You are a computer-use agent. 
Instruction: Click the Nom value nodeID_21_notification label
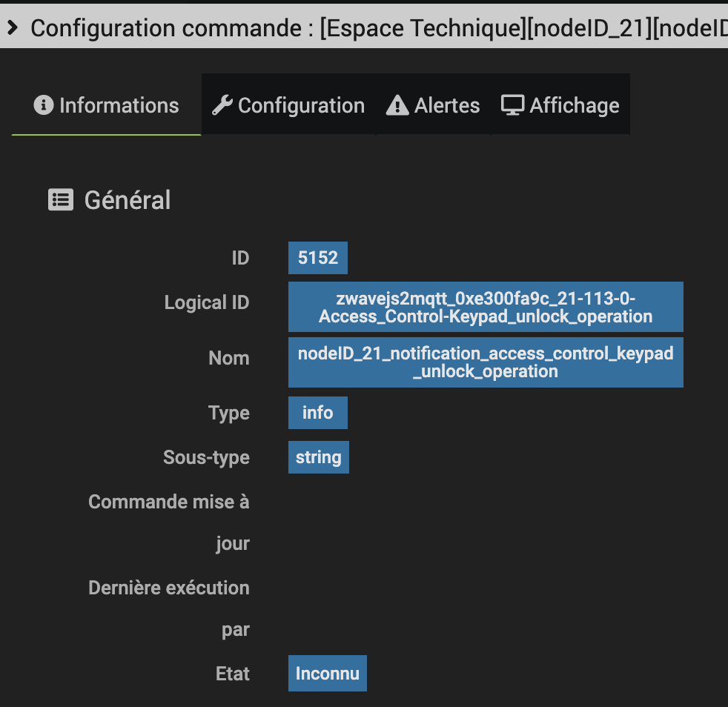tap(486, 362)
